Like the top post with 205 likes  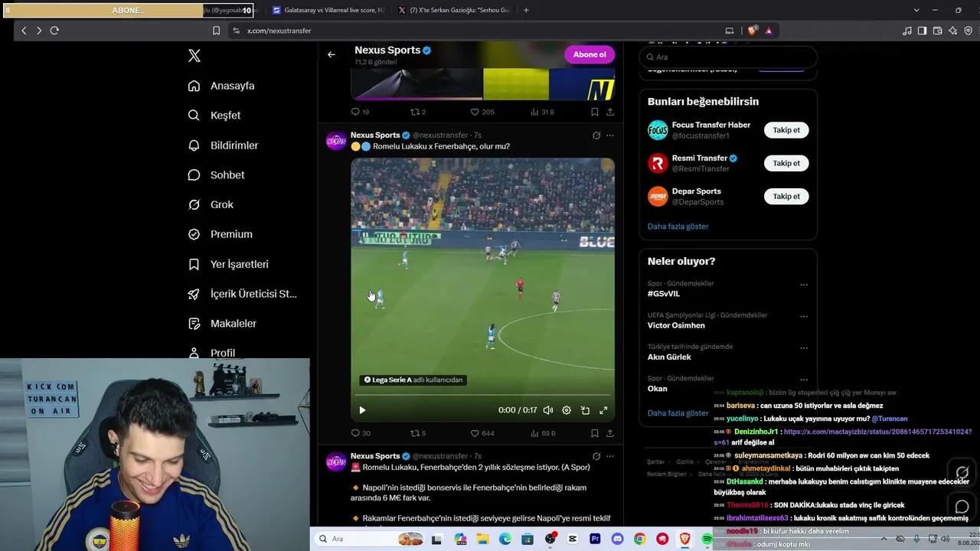(482, 112)
